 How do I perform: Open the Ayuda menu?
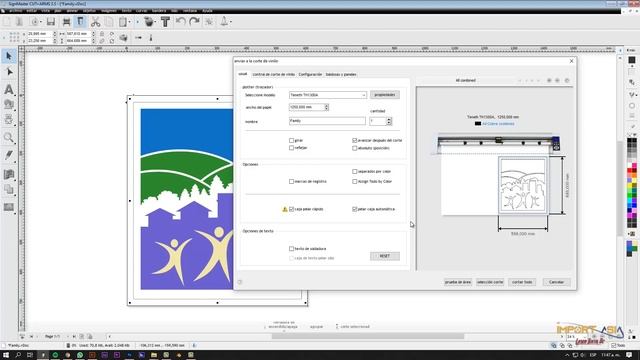pyautogui.click(x=207, y=11)
